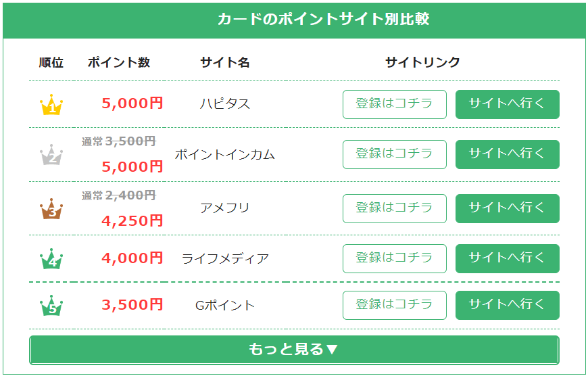Expand the list with もっと見る

(294, 350)
